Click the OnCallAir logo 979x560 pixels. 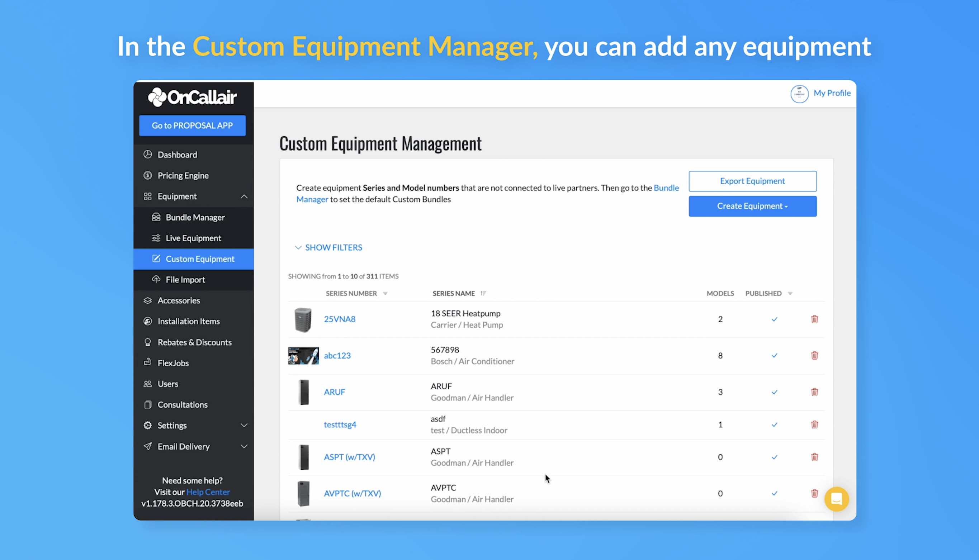192,97
